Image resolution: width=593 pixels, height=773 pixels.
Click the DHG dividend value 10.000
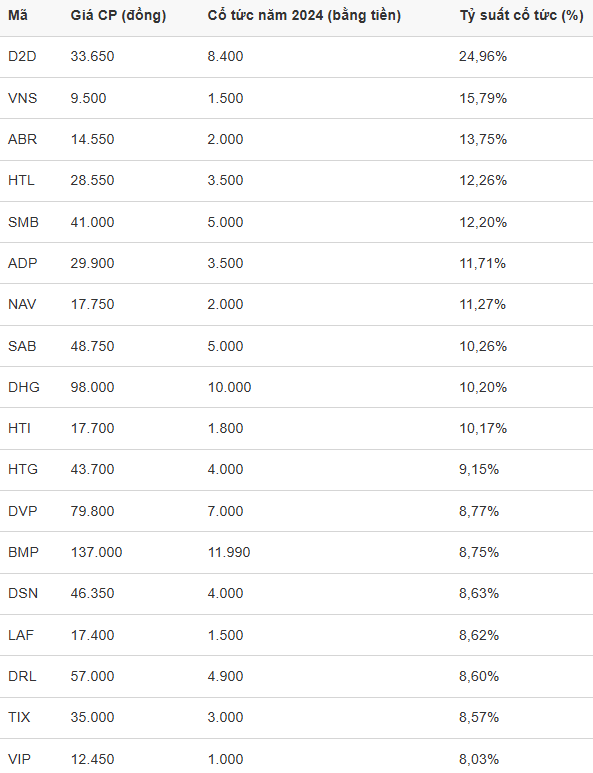tap(229, 387)
